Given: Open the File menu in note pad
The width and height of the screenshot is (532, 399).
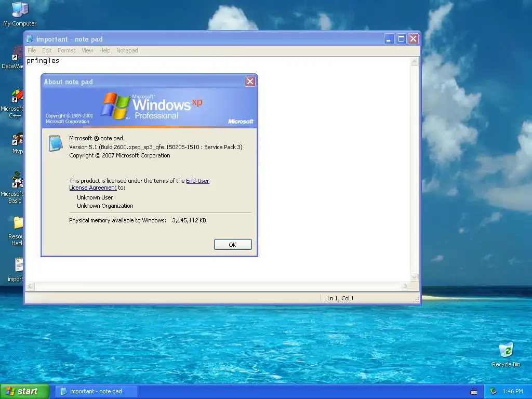Looking at the screenshot, I should (32, 50).
